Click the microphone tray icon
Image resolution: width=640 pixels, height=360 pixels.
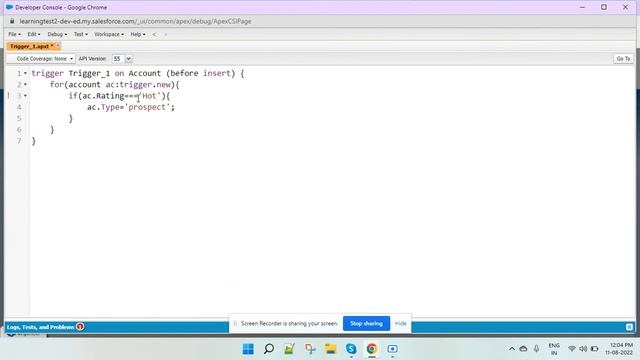tap(536, 349)
